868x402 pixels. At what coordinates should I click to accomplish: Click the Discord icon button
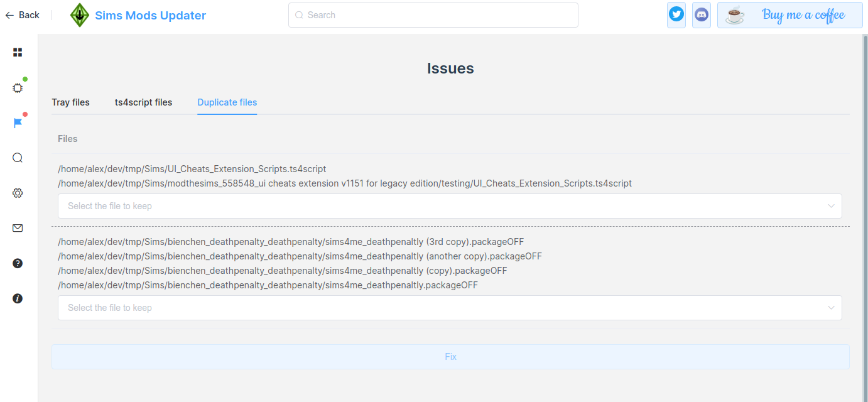click(x=702, y=15)
